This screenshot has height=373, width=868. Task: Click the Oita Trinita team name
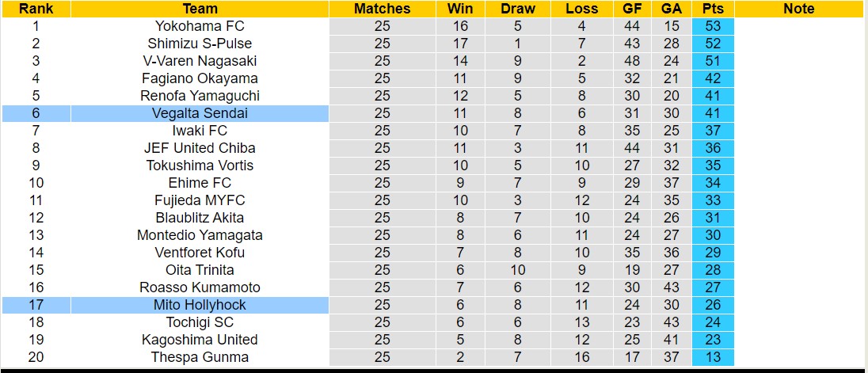(x=200, y=270)
